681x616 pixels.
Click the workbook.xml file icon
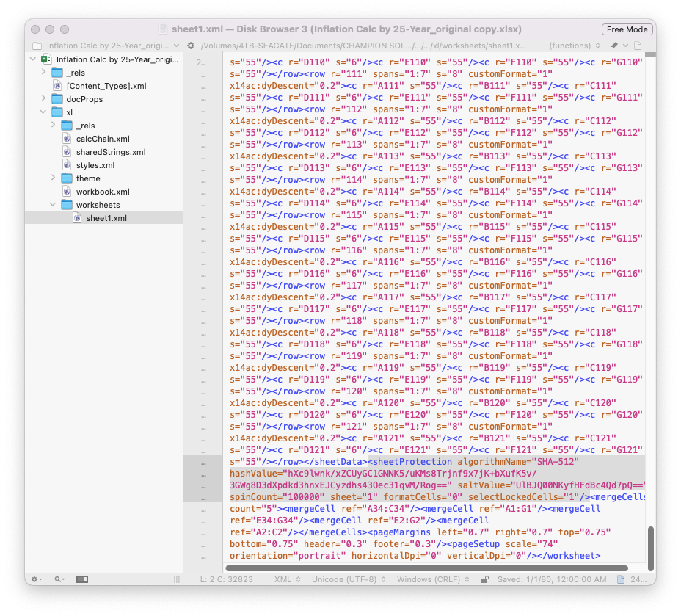(x=67, y=192)
